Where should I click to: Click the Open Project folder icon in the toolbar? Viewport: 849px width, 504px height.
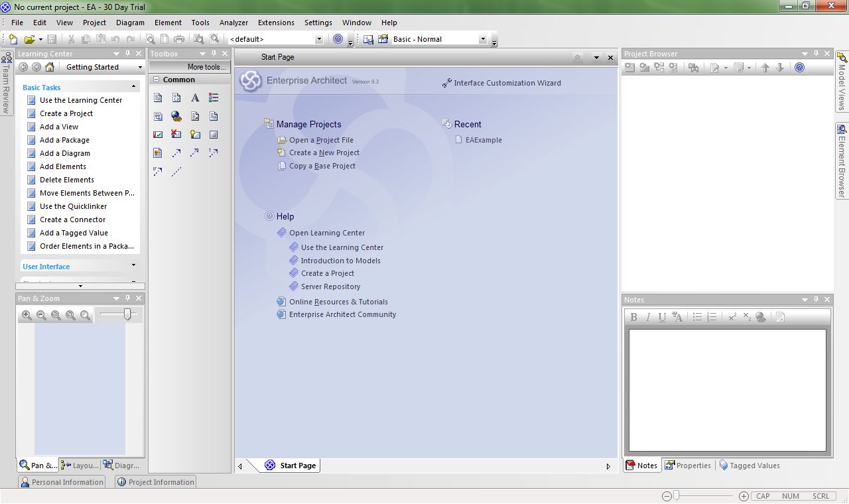(x=30, y=39)
